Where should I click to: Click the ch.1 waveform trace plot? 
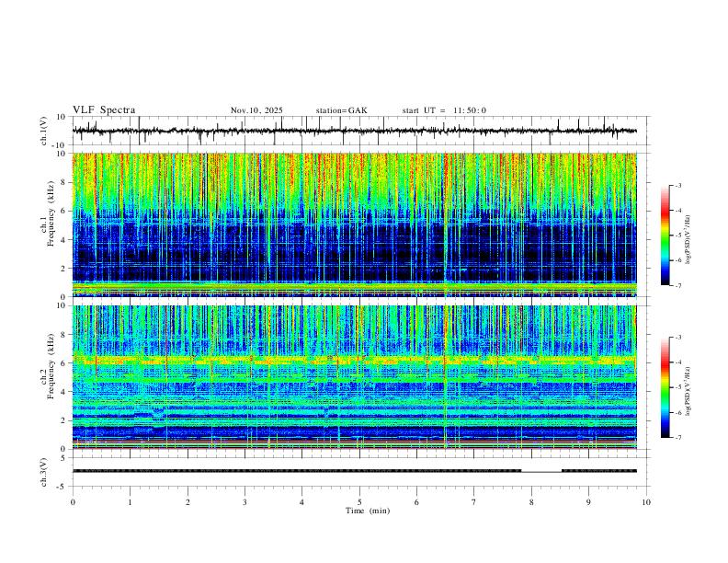click(355, 131)
